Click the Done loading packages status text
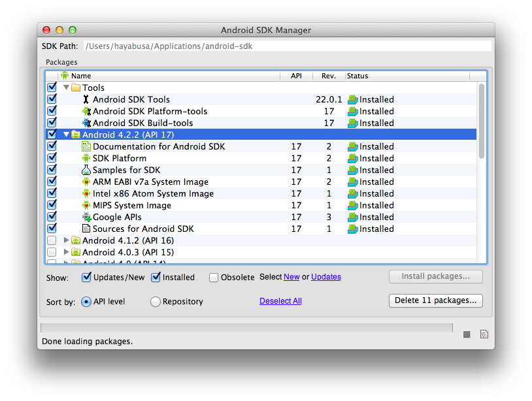532x401 pixels. click(87, 342)
